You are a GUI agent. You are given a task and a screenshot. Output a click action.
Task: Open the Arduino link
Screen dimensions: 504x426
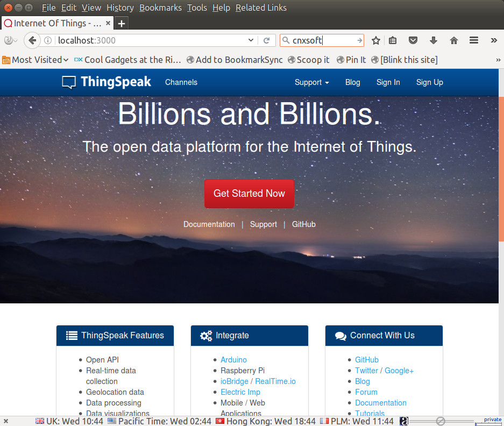[x=233, y=360]
